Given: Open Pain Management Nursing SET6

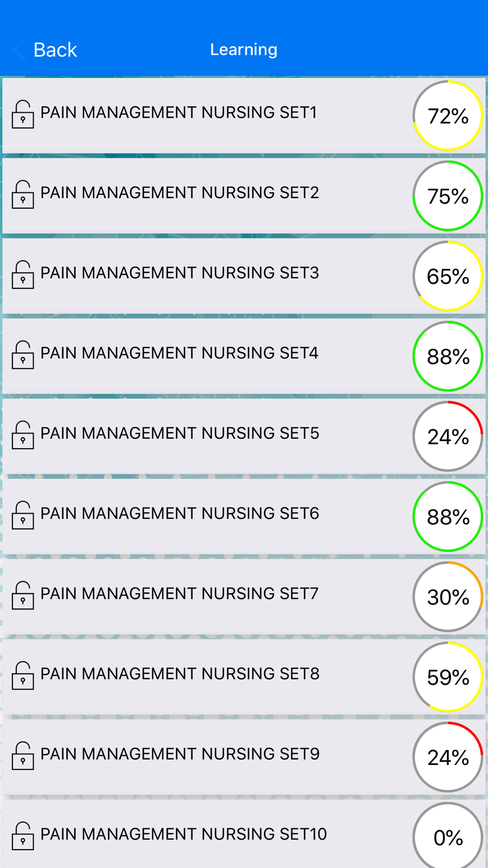Looking at the screenshot, I should point(244,517).
